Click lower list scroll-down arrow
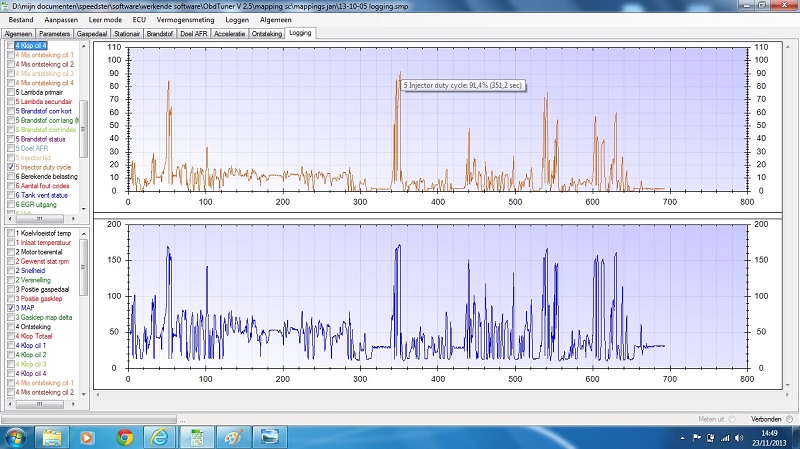800x449 pixels. click(84, 394)
